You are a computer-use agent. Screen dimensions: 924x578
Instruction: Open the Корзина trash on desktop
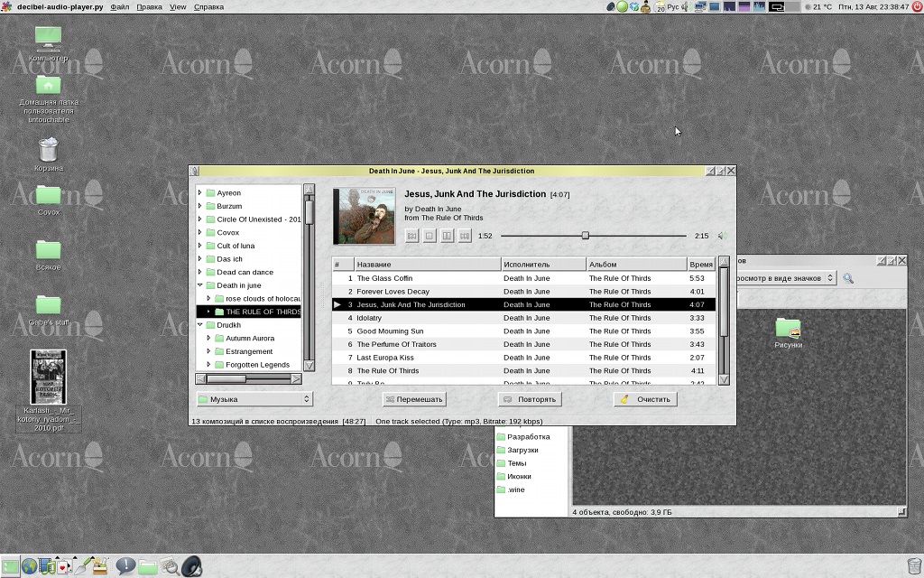coord(49,154)
